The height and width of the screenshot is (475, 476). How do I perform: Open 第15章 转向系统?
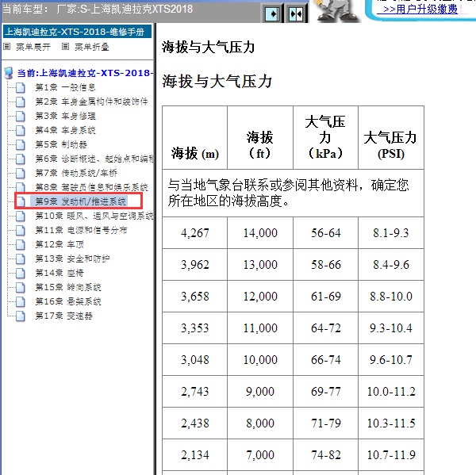[x=68, y=287]
